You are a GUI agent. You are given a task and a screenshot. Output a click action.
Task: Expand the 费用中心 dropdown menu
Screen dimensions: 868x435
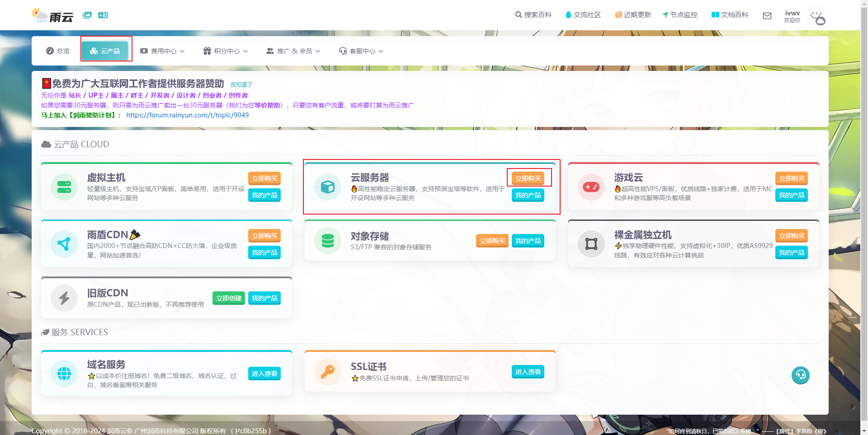click(162, 51)
